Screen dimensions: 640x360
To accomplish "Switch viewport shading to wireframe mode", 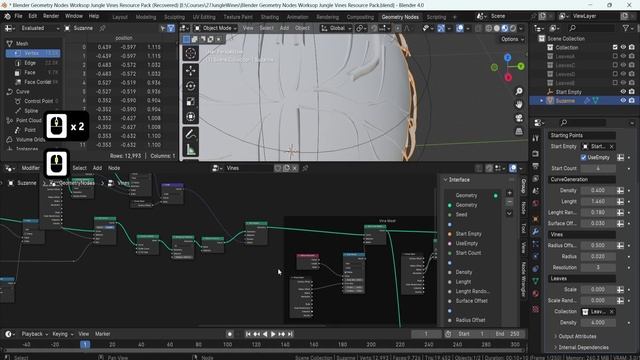I will (x=489, y=28).
